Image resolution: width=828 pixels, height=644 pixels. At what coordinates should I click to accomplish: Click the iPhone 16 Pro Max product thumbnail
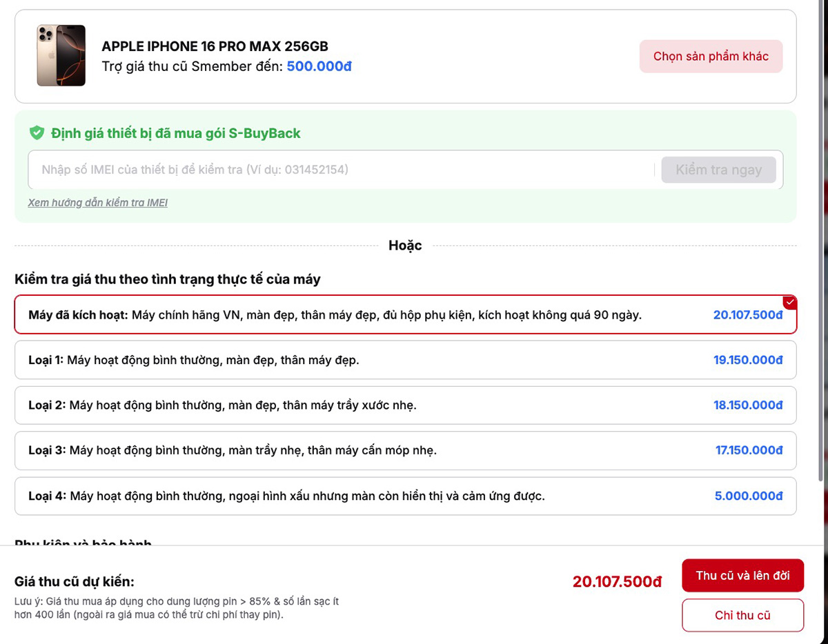(x=61, y=56)
